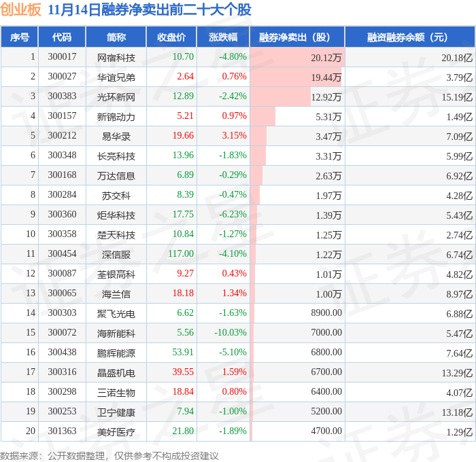Select stock name 卫宁健康
476x462 pixels.
116,412
